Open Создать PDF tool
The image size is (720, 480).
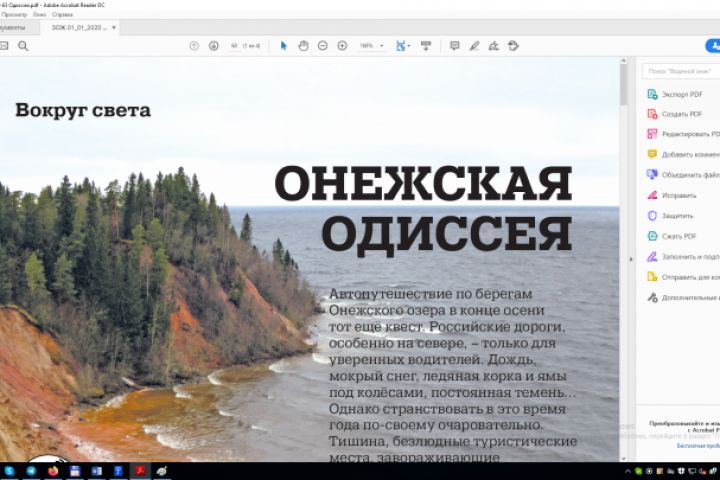point(683,114)
